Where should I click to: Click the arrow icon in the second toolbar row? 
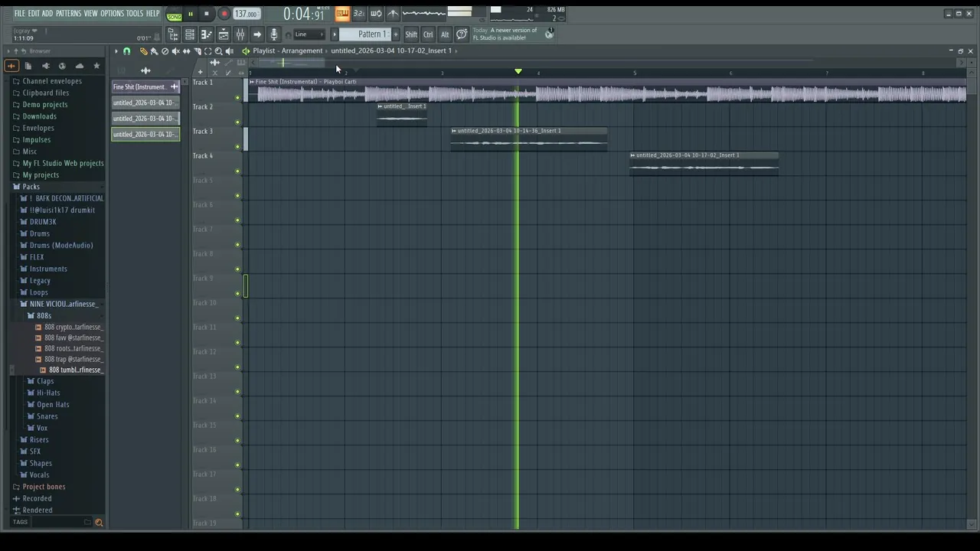pos(257,34)
